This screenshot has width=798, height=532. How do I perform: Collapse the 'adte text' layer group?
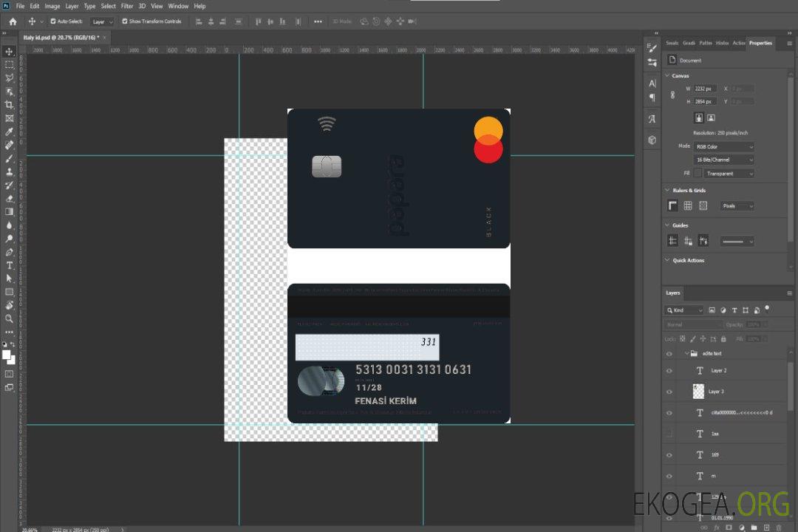686,353
